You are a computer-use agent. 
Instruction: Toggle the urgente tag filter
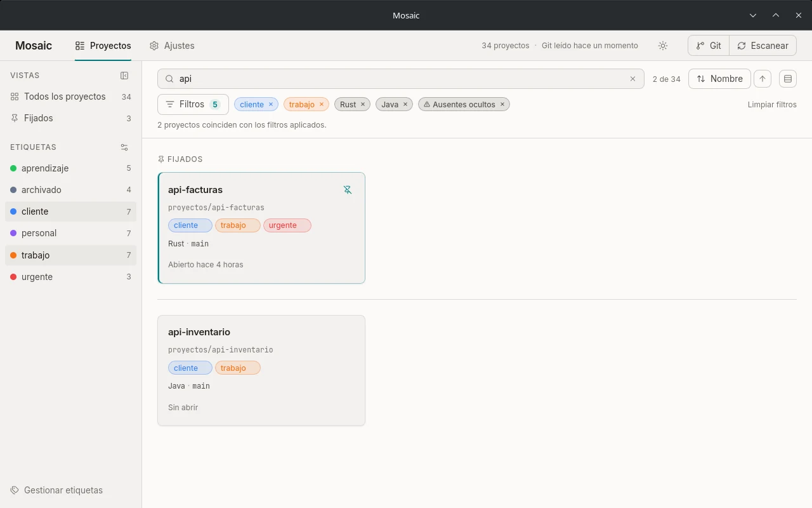(70, 277)
